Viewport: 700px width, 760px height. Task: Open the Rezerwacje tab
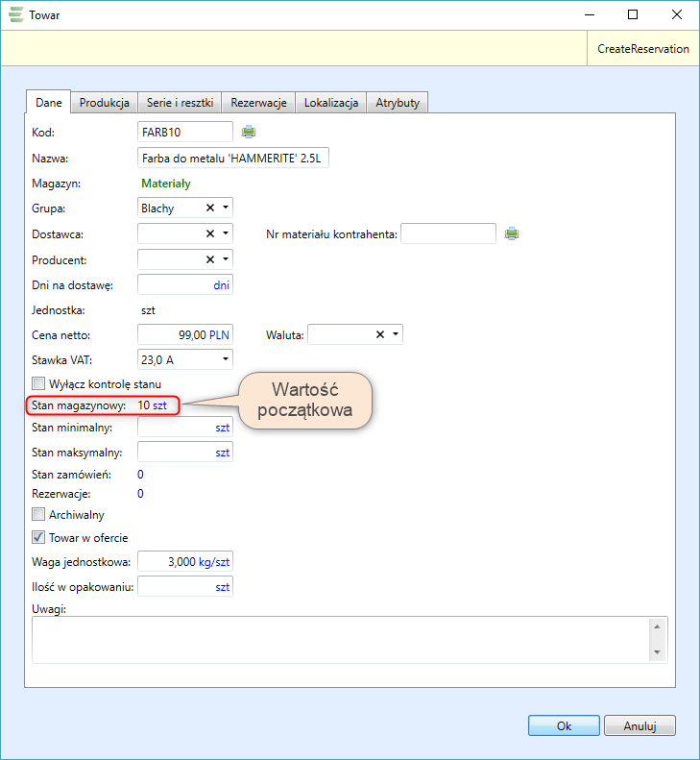[x=258, y=103]
